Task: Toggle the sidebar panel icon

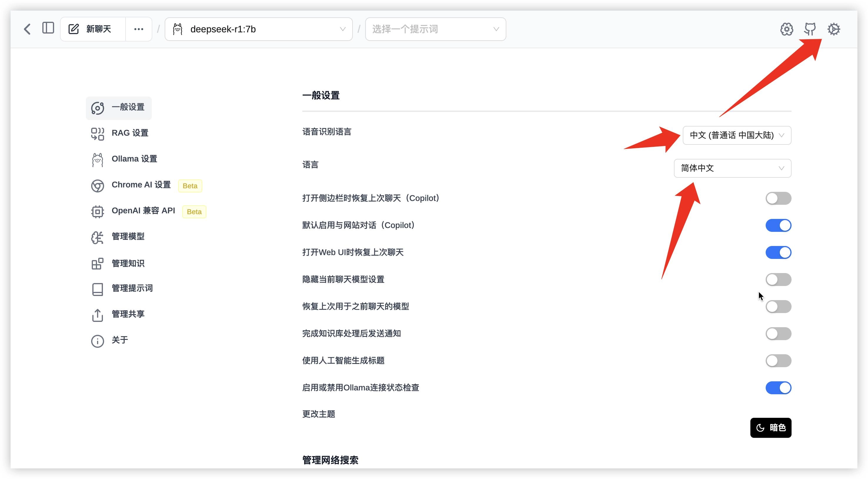Action: (48, 28)
